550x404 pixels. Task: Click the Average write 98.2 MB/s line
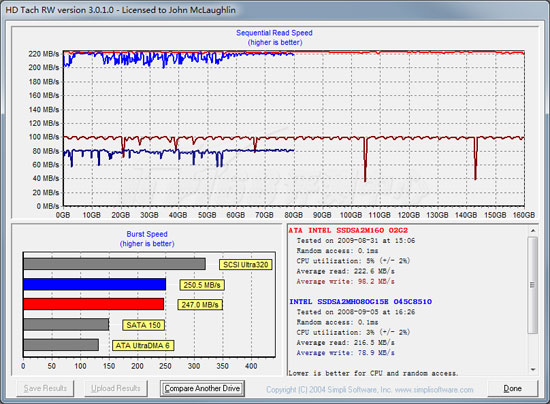tap(346, 281)
